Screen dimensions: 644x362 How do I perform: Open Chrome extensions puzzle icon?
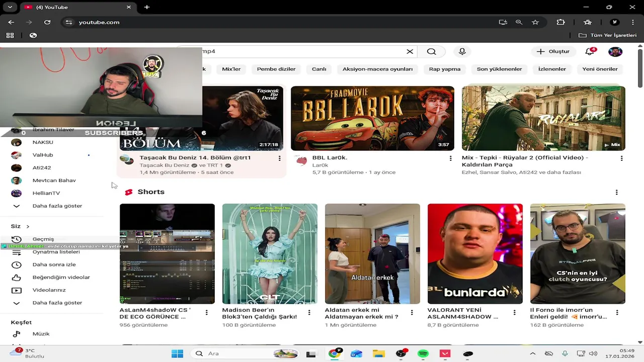[x=560, y=22]
